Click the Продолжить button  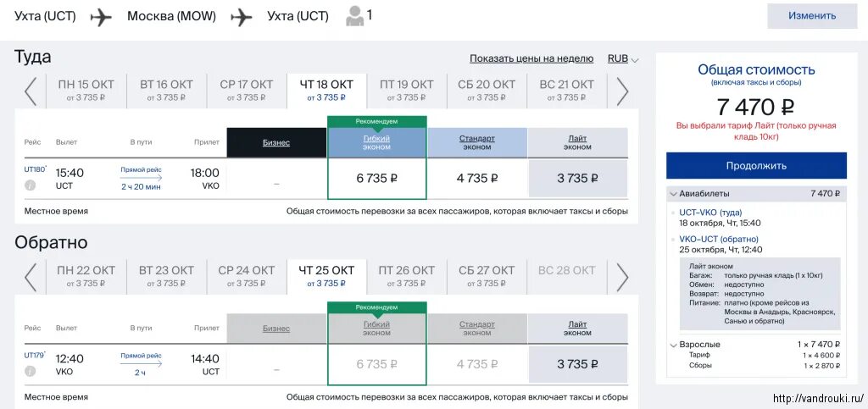(756, 166)
